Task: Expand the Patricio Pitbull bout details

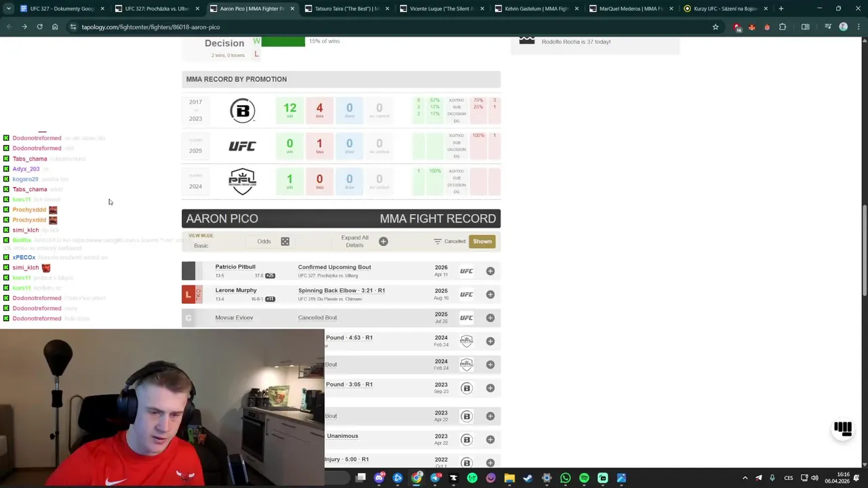Action: pos(490,271)
